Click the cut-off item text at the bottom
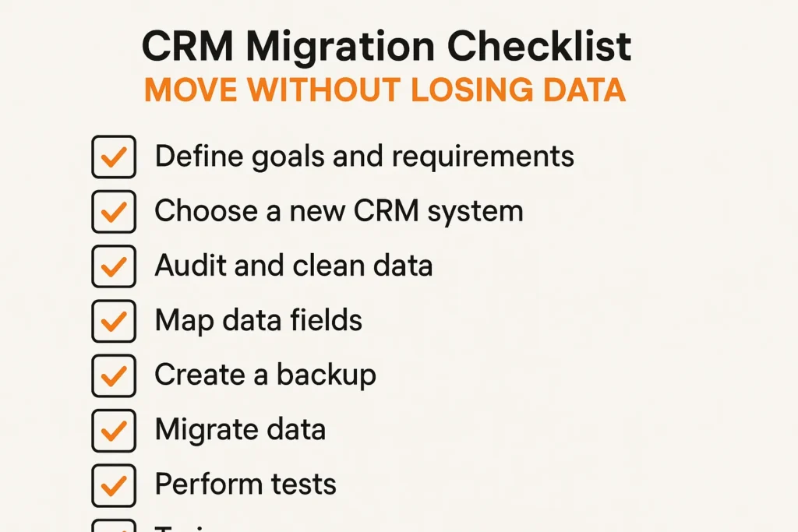Image resolution: width=798 pixels, height=532 pixels. 187,528
